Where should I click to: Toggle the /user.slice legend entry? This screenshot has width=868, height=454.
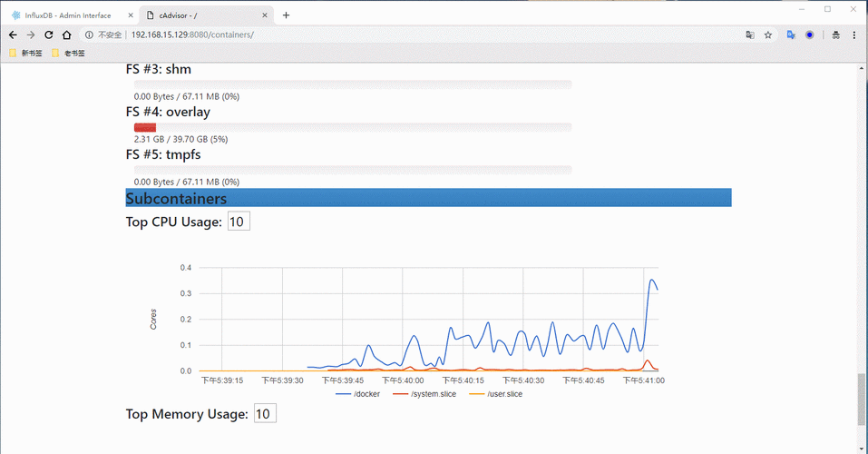(x=495, y=394)
